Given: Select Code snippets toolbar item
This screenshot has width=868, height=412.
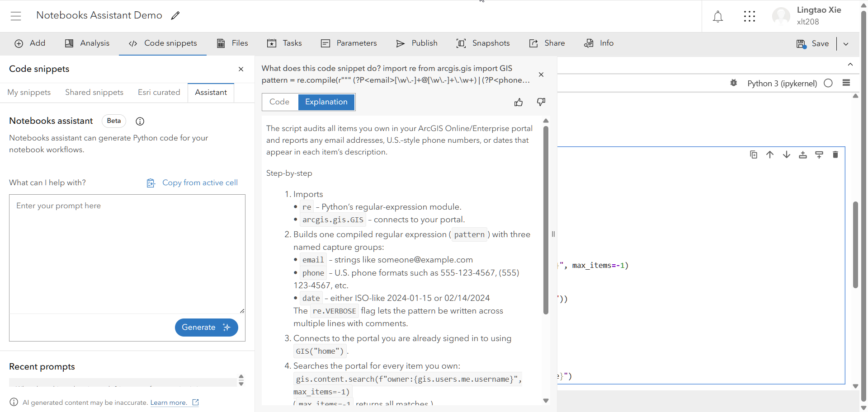Looking at the screenshot, I should (163, 43).
